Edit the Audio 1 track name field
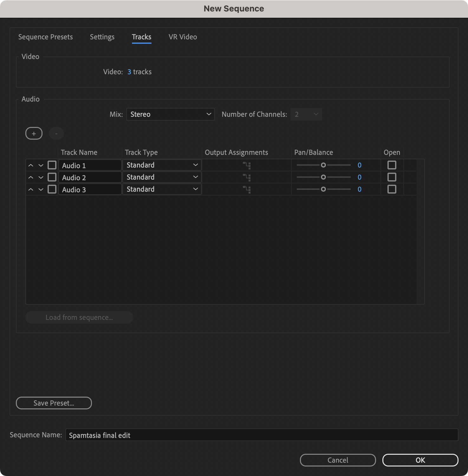This screenshot has height=476, width=468. click(x=90, y=165)
